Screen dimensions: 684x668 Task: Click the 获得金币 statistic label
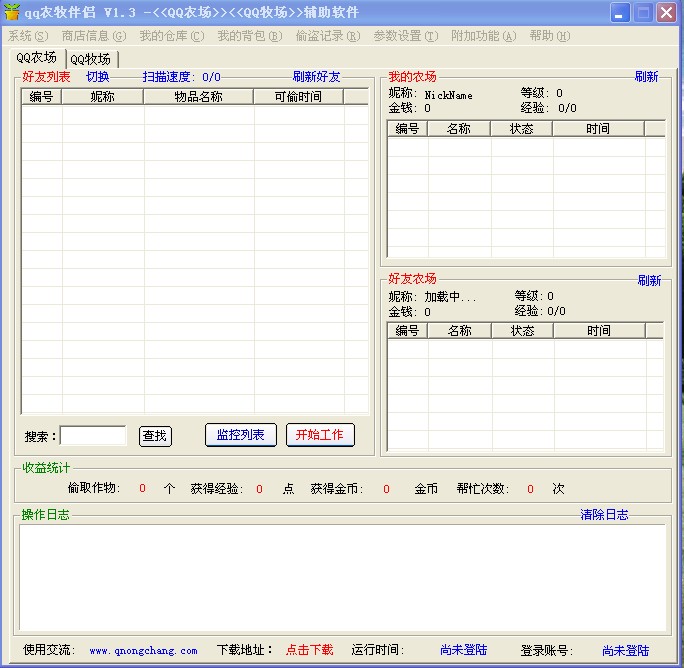click(337, 488)
